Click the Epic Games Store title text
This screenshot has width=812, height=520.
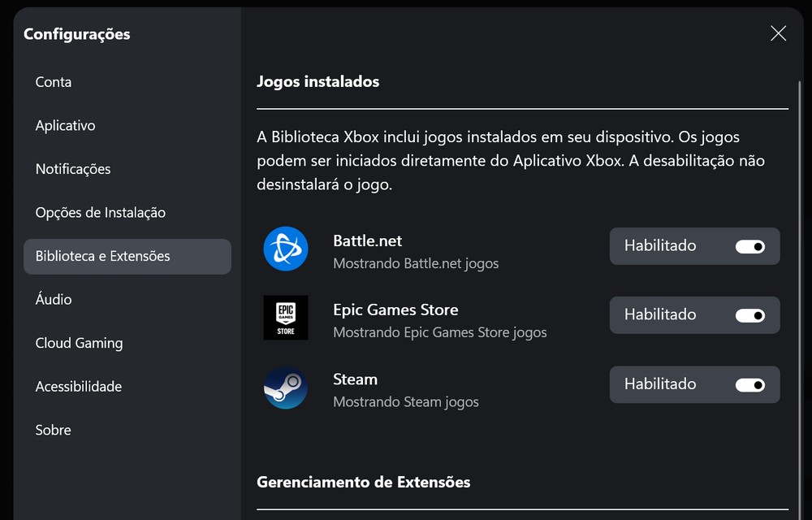395,310
